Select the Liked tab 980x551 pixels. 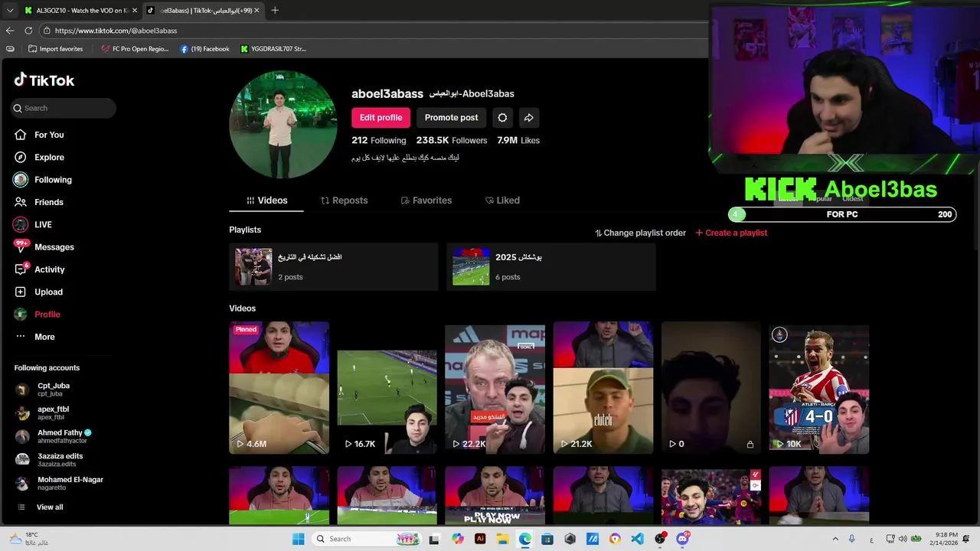point(502,201)
